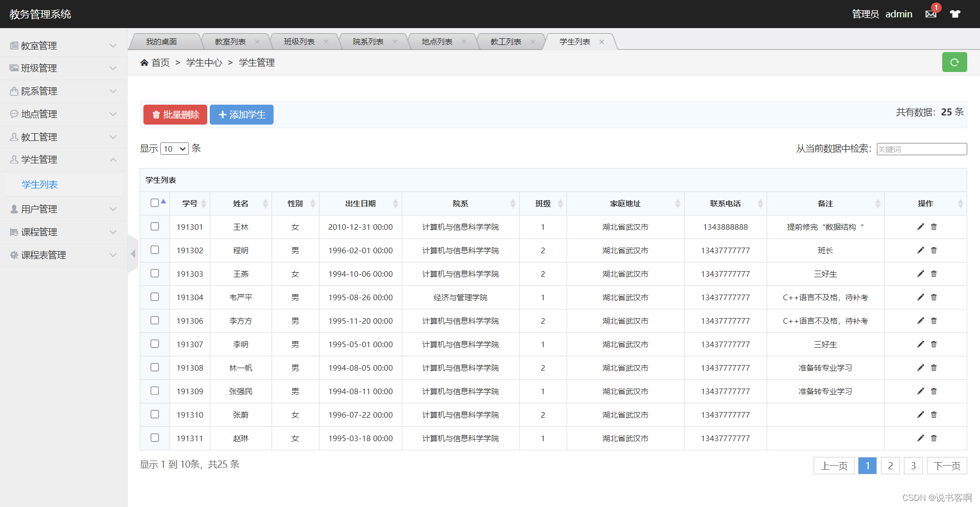Collapse the sidebar with arrow handle
Screen dimensions: 980x507
[133, 254]
